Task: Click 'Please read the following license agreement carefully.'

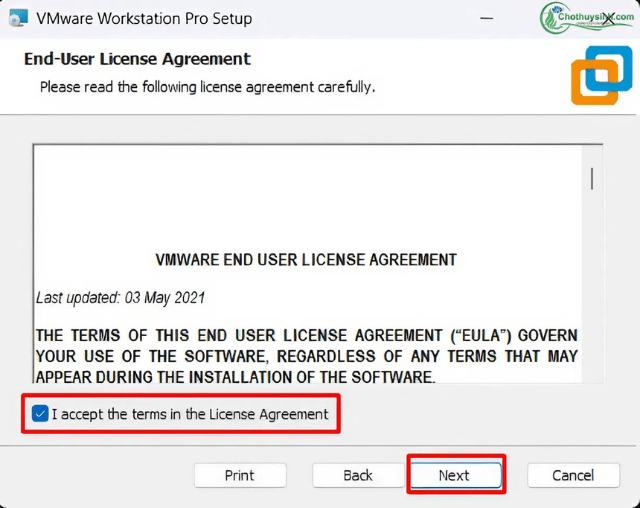Action: [x=207, y=87]
